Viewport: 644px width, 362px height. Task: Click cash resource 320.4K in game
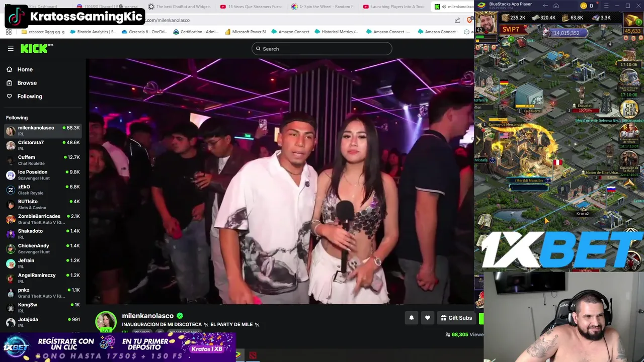click(x=544, y=18)
